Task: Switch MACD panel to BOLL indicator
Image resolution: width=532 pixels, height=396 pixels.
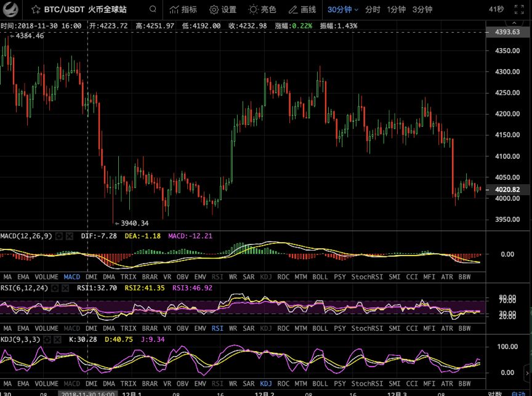Action: tap(320, 277)
